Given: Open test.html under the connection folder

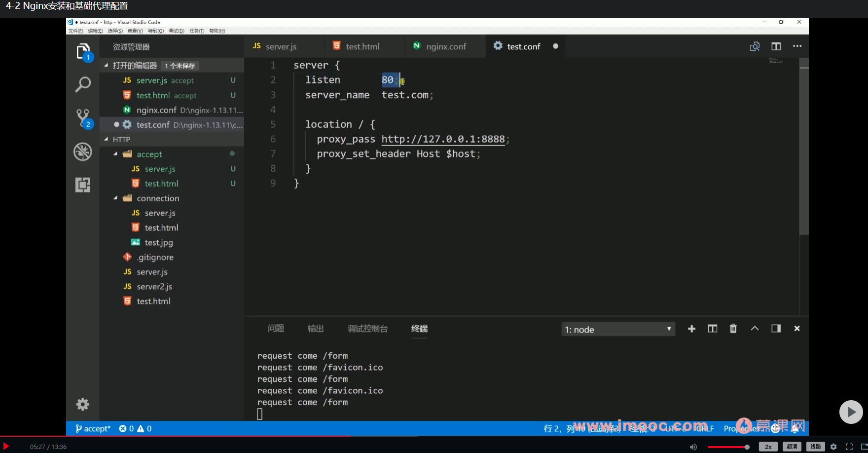Looking at the screenshot, I should (172, 227).
